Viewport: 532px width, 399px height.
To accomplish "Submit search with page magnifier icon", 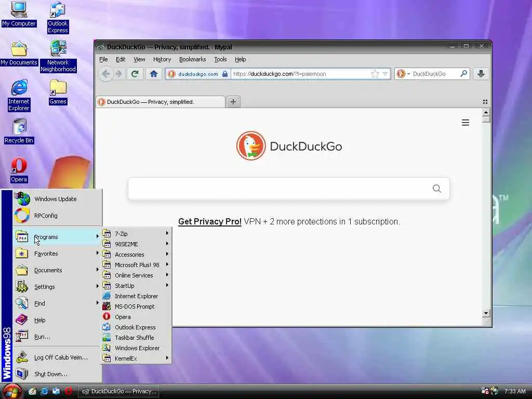I will tap(437, 188).
